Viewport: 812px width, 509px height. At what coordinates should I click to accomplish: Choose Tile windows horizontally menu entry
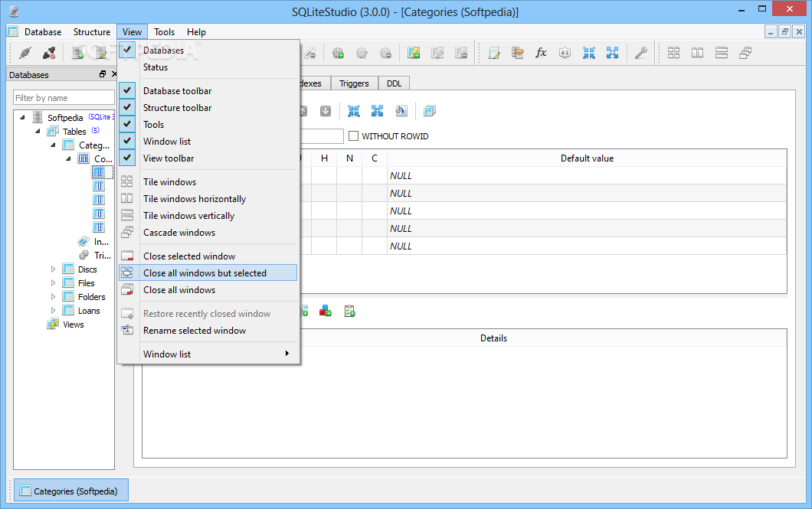[x=208, y=199]
